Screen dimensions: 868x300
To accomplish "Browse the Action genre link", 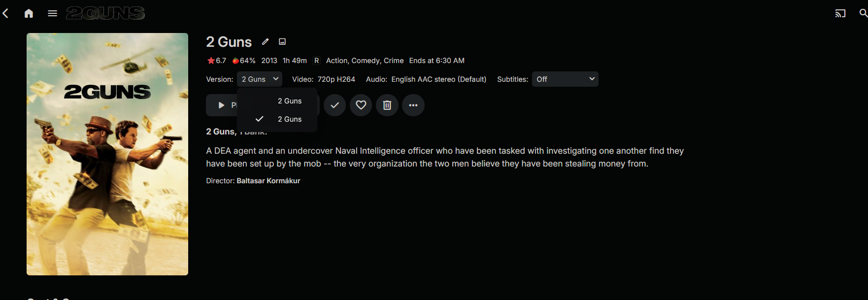I will click(337, 61).
